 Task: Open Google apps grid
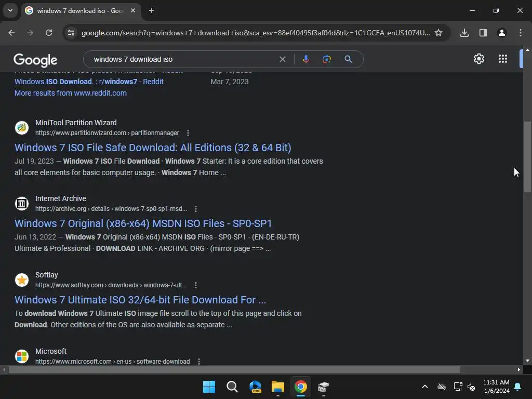pos(503,59)
